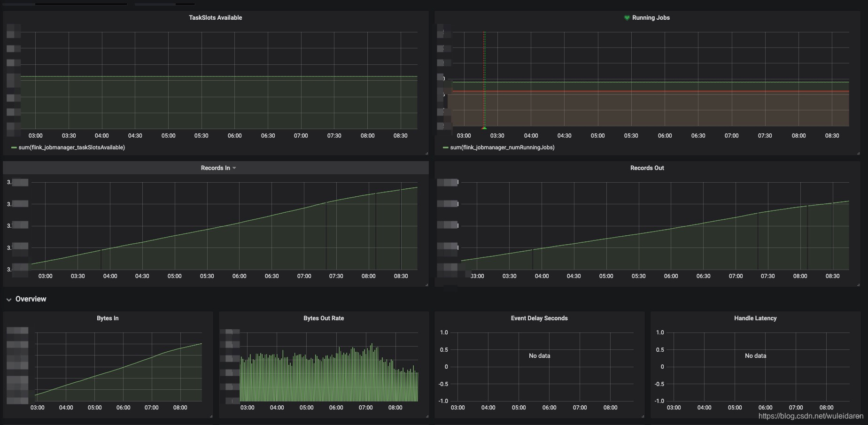The image size is (868, 425).
Task: Click "No data" in Handle Latency panel
Action: 755,356
